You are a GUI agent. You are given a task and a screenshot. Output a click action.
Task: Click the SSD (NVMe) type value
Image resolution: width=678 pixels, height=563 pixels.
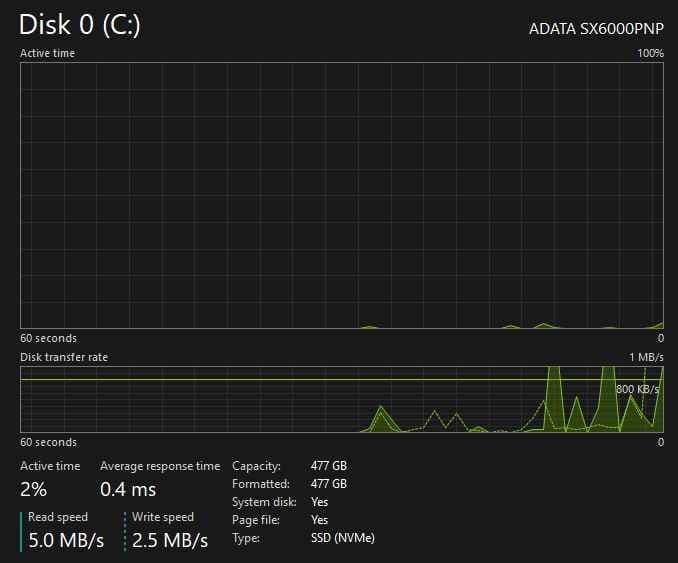[x=343, y=538]
